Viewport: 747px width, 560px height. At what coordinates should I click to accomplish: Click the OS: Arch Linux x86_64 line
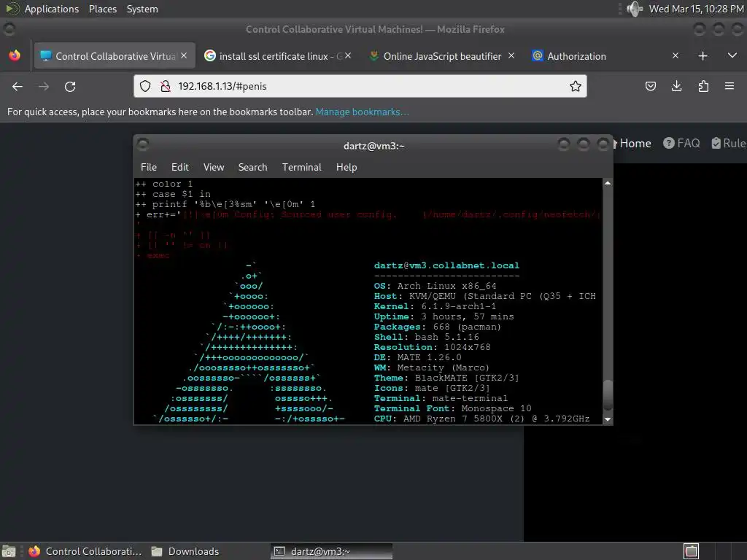[435, 286]
